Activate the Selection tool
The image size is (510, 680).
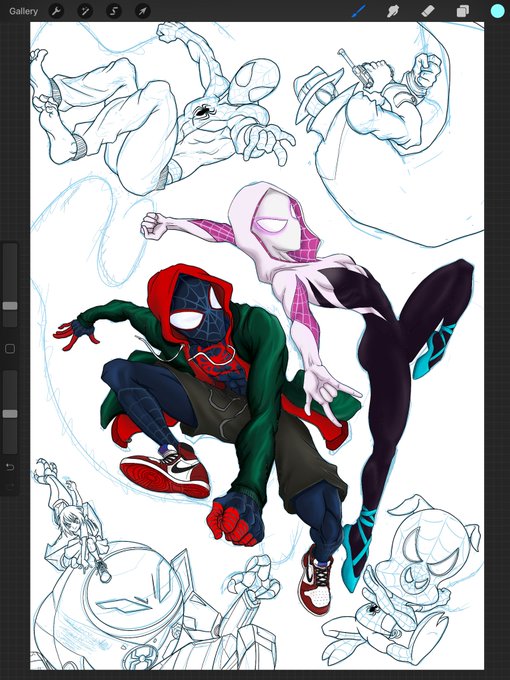[114, 11]
